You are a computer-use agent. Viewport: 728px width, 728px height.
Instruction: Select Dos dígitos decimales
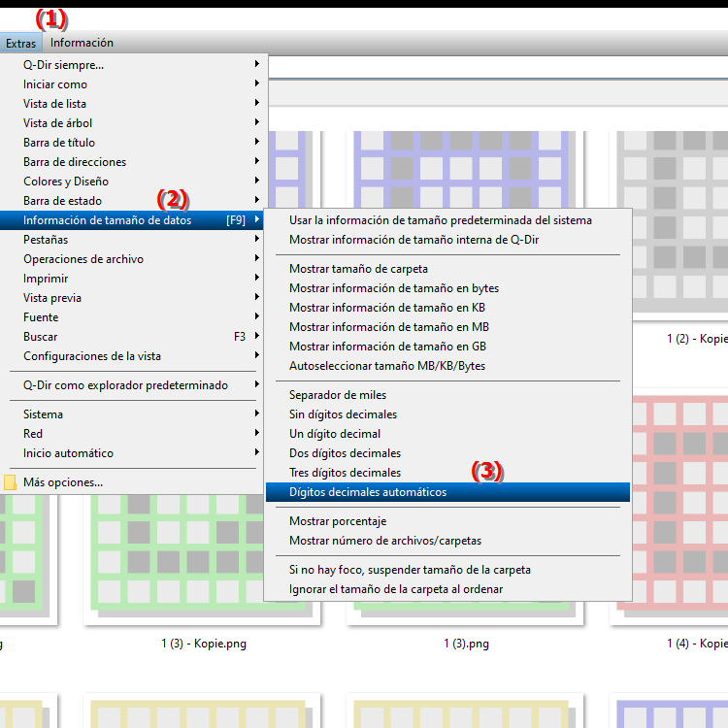click(448, 453)
